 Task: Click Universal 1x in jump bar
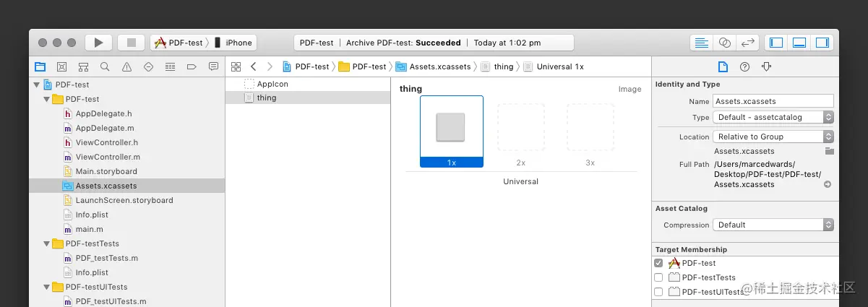click(x=554, y=66)
